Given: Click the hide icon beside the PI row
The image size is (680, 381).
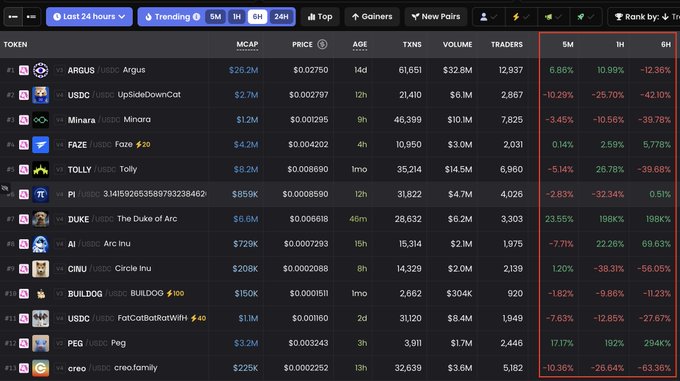Looking at the screenshot, I should [x=5, y=188].
